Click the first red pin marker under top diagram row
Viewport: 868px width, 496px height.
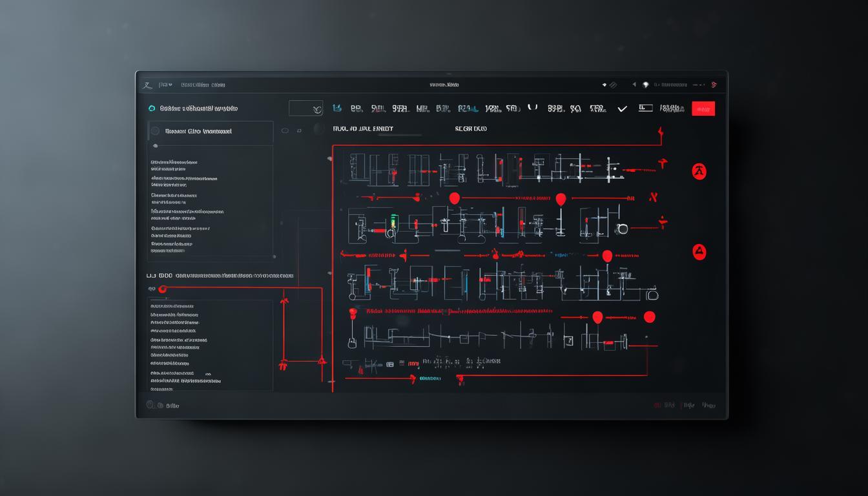[454, 198]
